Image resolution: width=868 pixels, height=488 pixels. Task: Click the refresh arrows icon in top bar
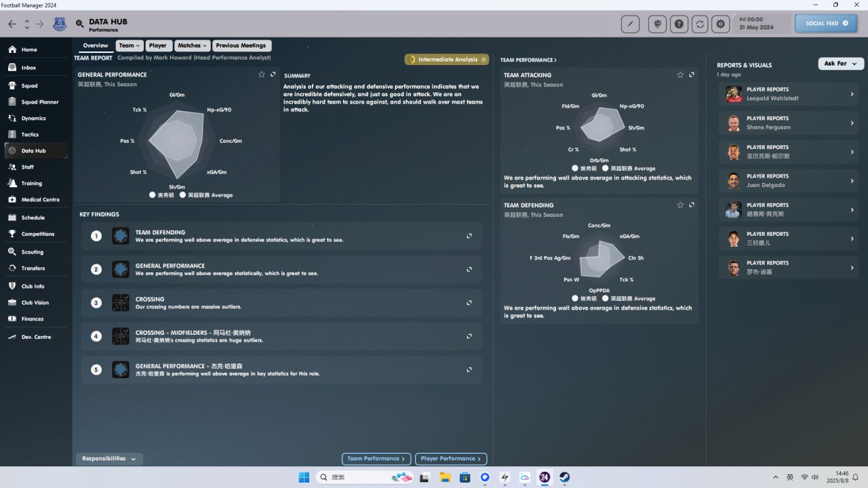701,24
